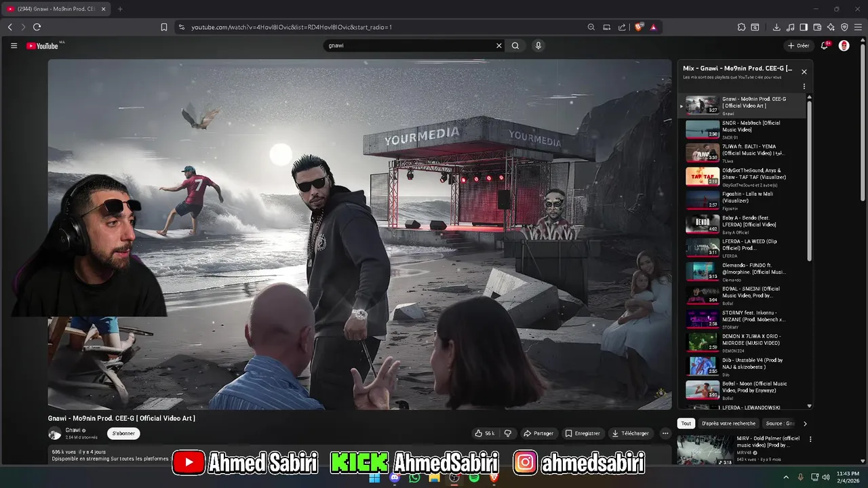Select the Source : Gnawi chip
868x488 pixels.
pyautogui.click(x=780, y=424)
